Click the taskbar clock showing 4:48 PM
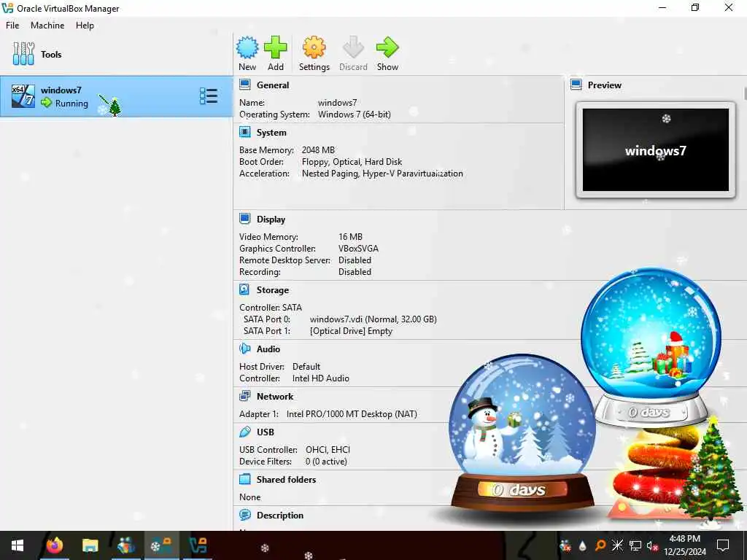747x560 pixels. click(684, 545)
